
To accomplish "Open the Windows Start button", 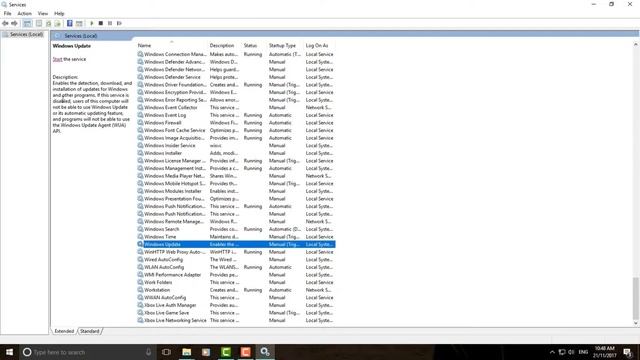I will click(x=9, y=352).
